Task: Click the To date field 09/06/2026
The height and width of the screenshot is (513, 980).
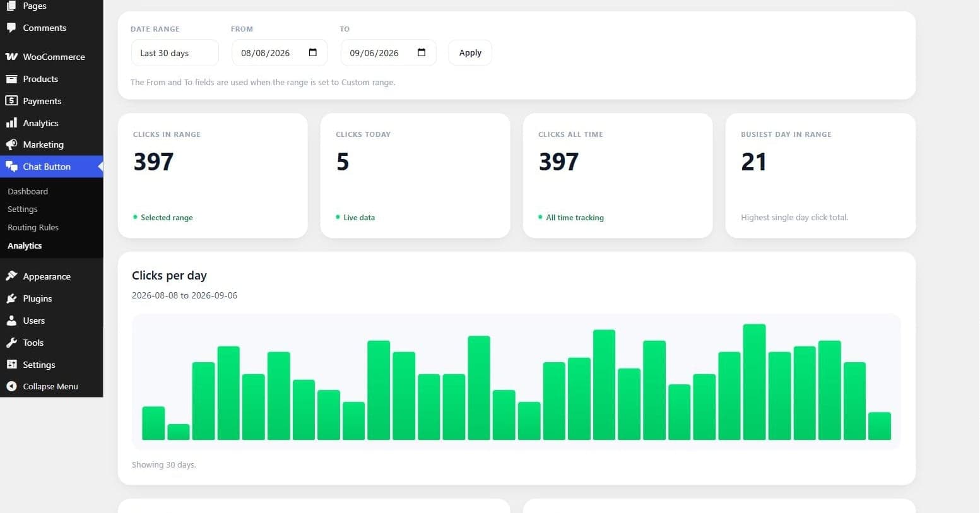Action: (388, 53)
